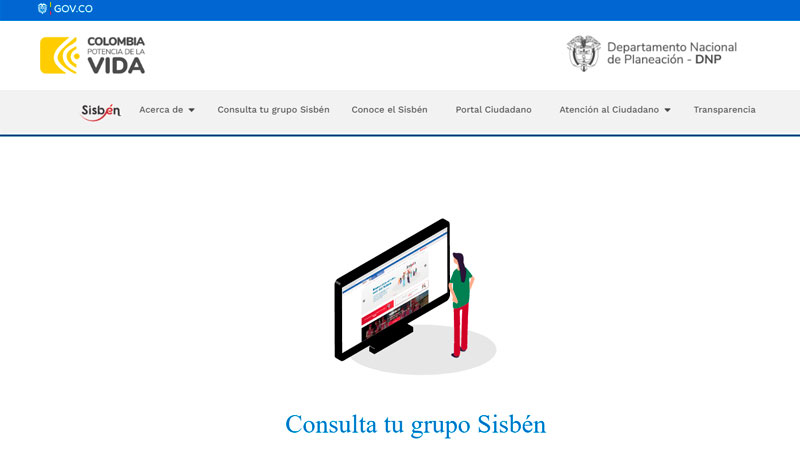Go to Consulta tu grupo Sisbén
800x450 pixels.
(x=273, y=110)
